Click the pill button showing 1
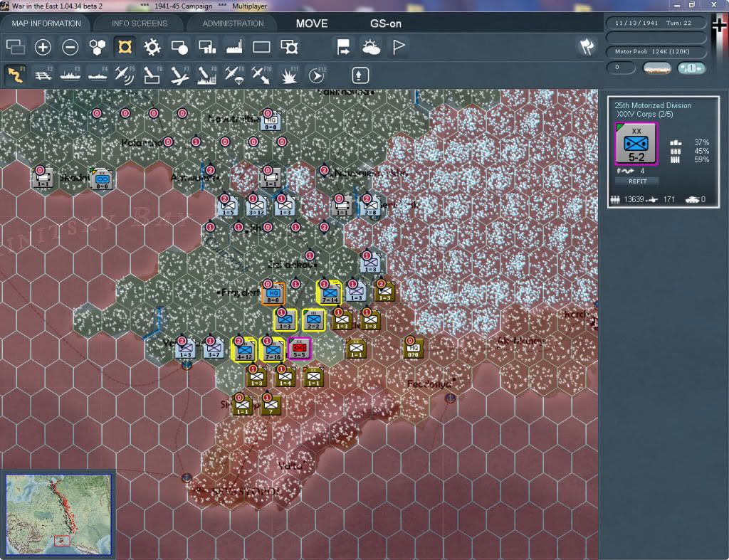This screenshot has width=729, height=560. (x=691, y=68)
